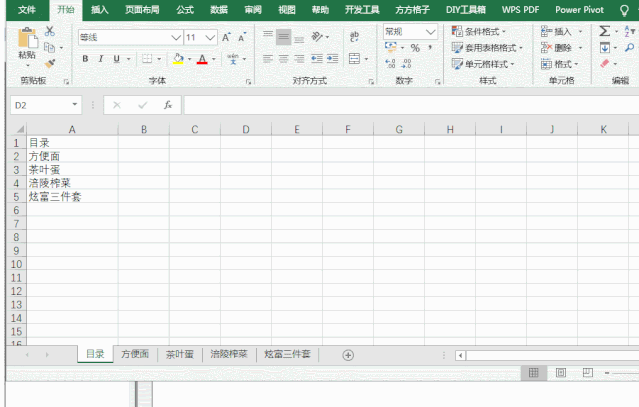639x407 pixels.
Task: Apply red font color
Action: 202,59
